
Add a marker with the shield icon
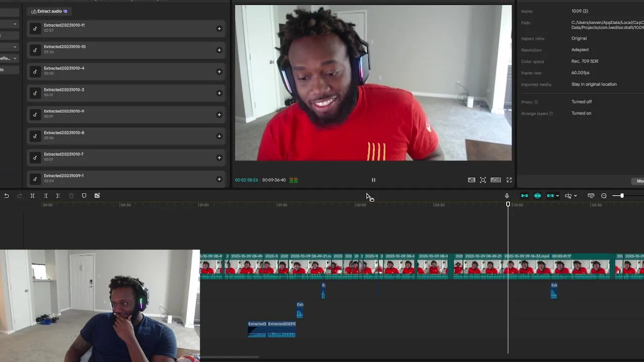pyautogui.click(x=84, y=196)
